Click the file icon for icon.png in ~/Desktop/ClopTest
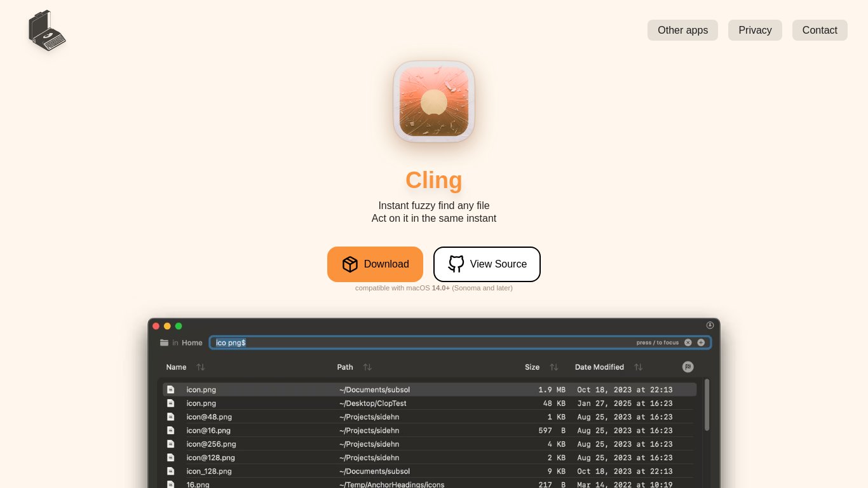The image size is (868, 488). point(170,403)
